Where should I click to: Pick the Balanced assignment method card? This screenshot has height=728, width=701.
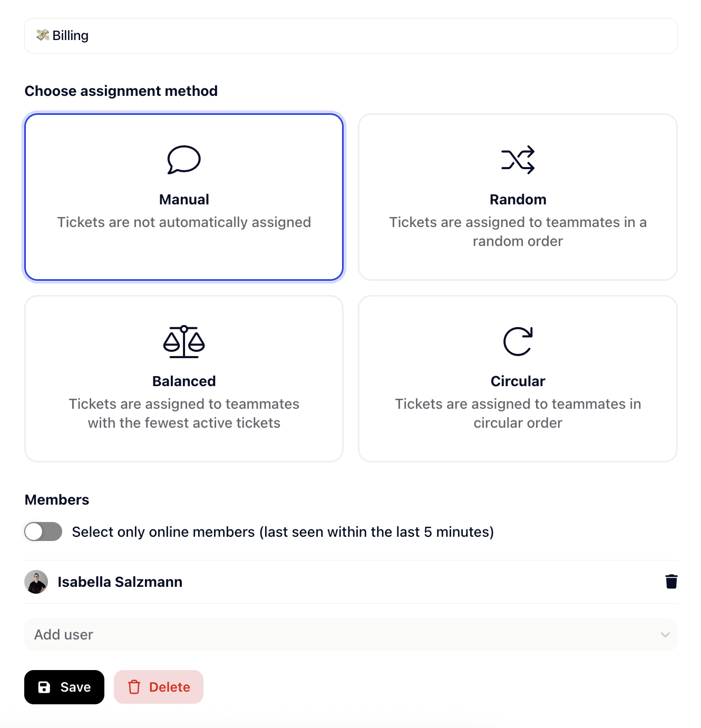pyautogui.click(x=184, y=379)
